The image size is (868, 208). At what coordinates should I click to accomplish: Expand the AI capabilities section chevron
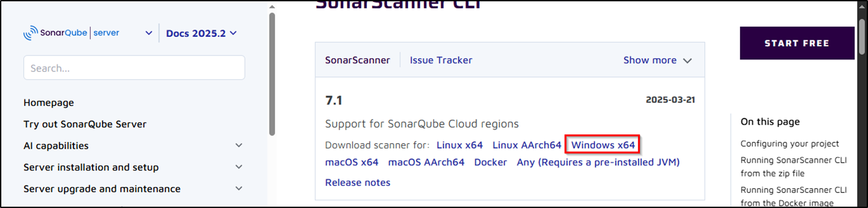click(x=239, y=146)
